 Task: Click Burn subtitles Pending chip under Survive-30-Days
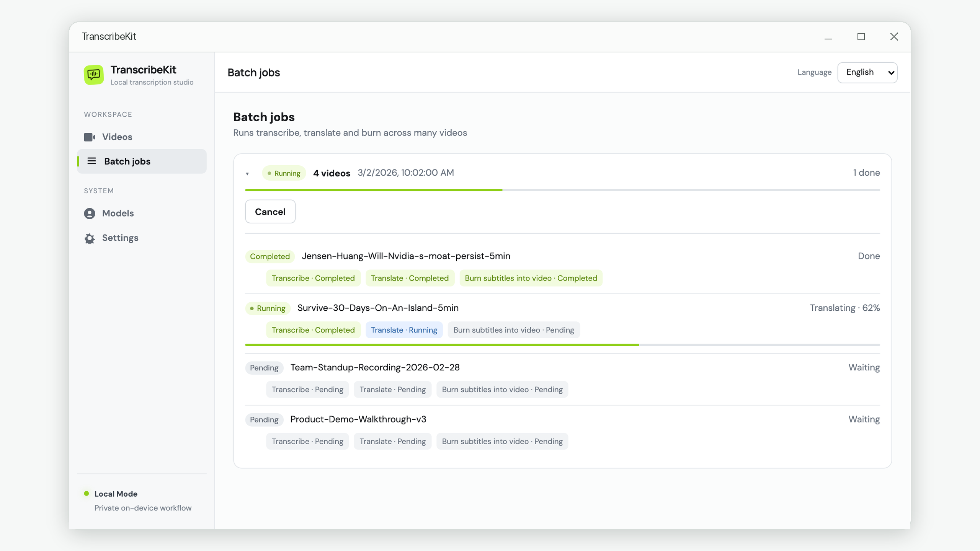click(x=514, y=330)
